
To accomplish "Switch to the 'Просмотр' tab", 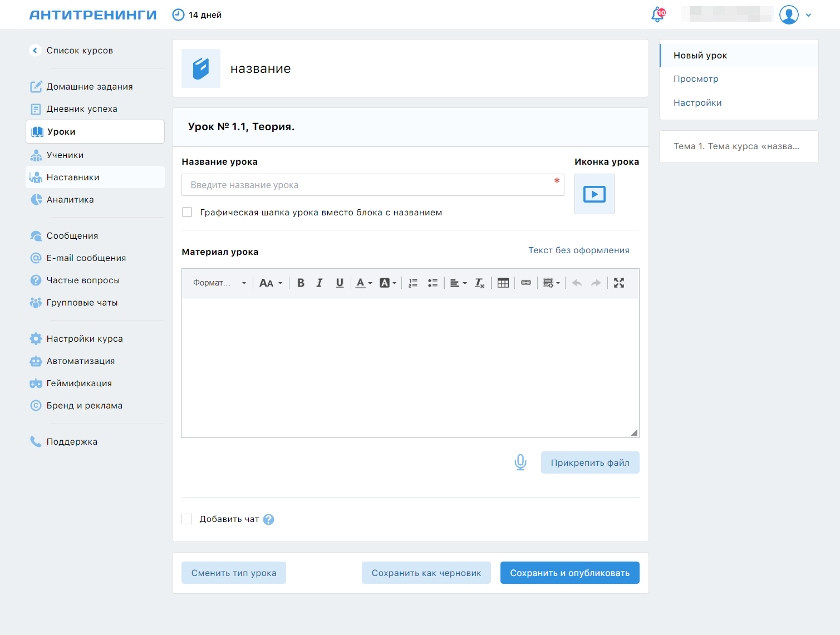I will pyautogui.click(x=696, y=79).
